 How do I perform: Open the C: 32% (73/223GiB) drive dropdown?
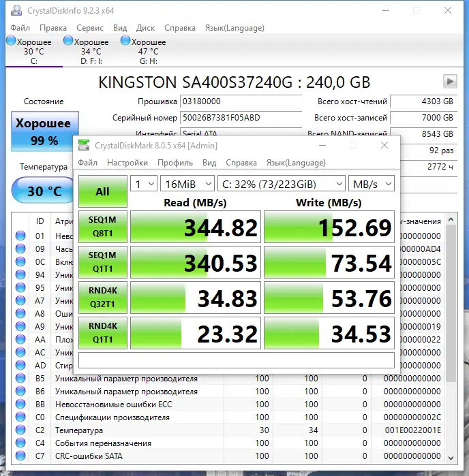click(x=282, y=183)
